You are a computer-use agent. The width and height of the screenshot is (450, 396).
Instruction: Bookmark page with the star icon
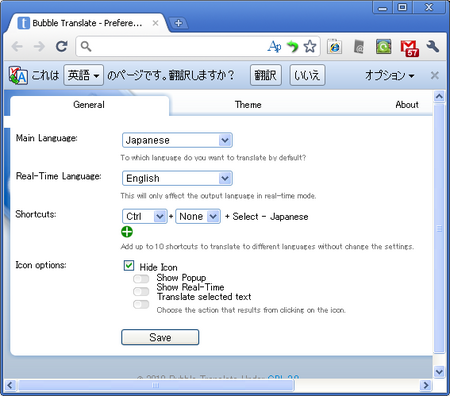tap(310, 47)
